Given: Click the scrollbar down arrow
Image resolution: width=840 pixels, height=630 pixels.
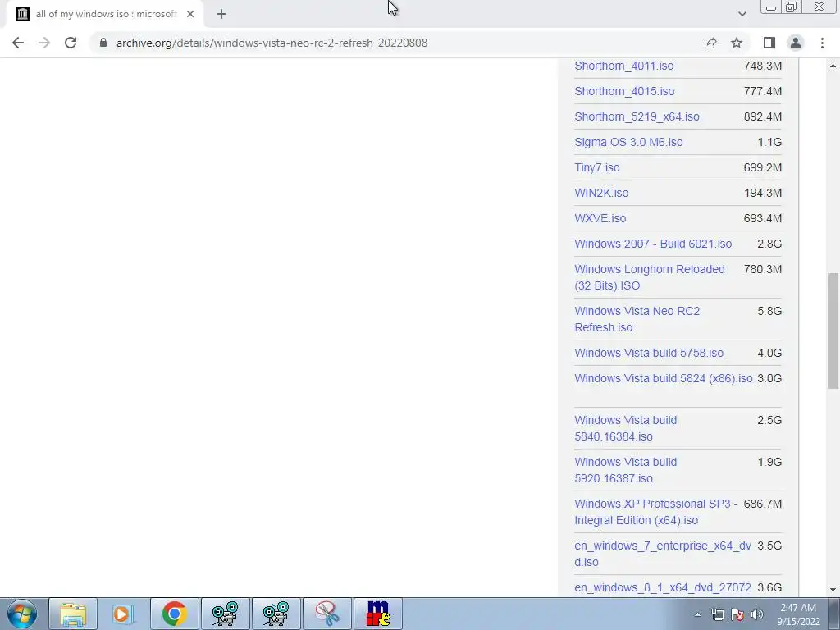Looking at the screenshot, I should pos(833,590).
